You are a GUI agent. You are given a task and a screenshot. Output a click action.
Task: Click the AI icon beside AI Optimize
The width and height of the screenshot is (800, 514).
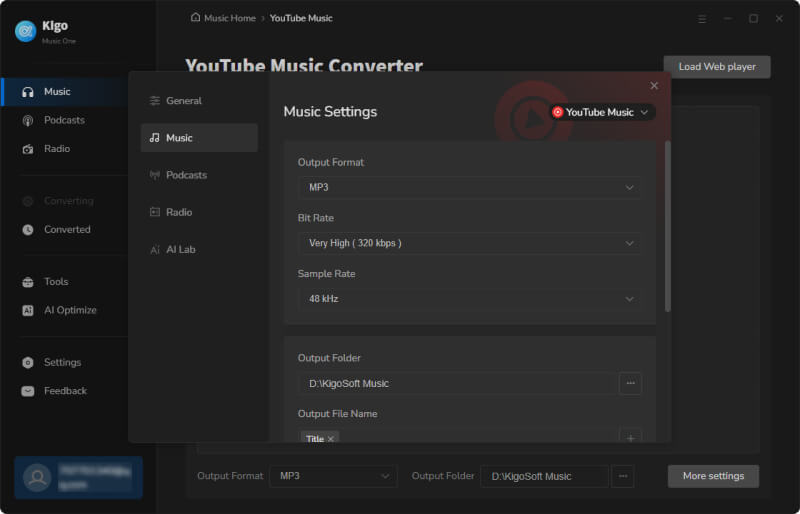[28, 310]
